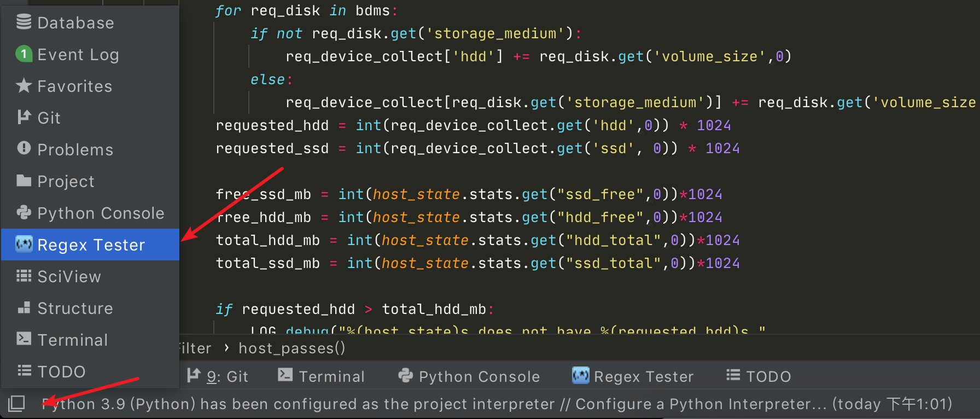Image resolution: width=980 pixels, height=419 pixels.
Task: Click the Structure icon in popup
Action: point(24,308)
